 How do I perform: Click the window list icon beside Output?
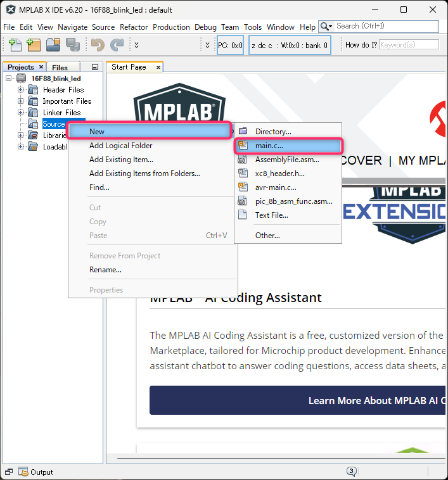tap(9, 472)
